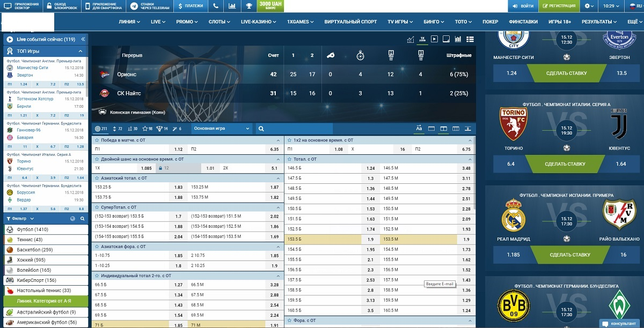644x328 pixels.
Task: Click the markets search field
Action: (x=294, y=129)
